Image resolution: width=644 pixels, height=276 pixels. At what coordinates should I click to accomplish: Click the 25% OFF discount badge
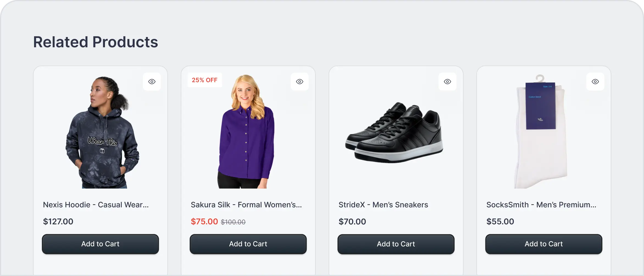point(204,80)
